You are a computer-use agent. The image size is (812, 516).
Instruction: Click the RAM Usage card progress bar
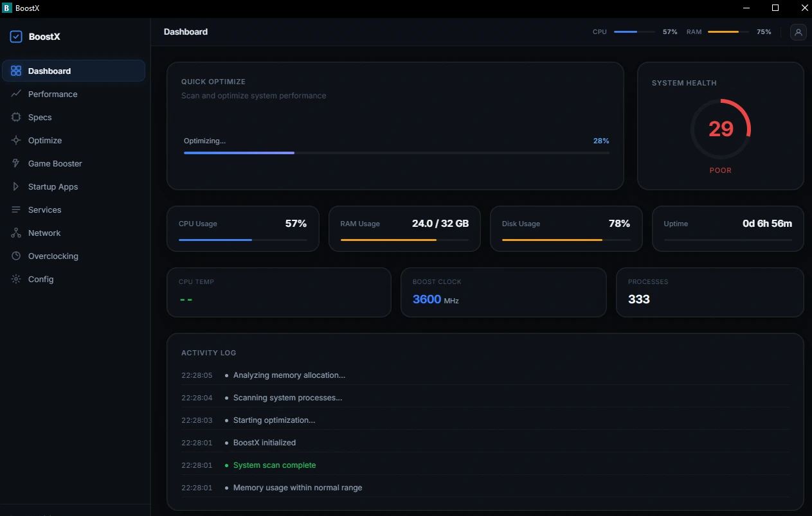(405, 240)
